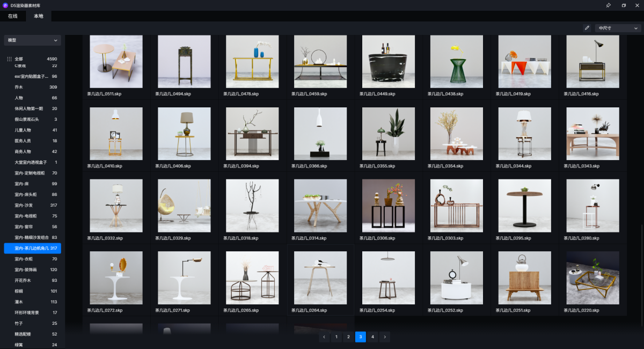Image resolution: width=644 pixels, height=349 pixels.
Task: Select the 假山景观石头 category
Action: (33, 119)
